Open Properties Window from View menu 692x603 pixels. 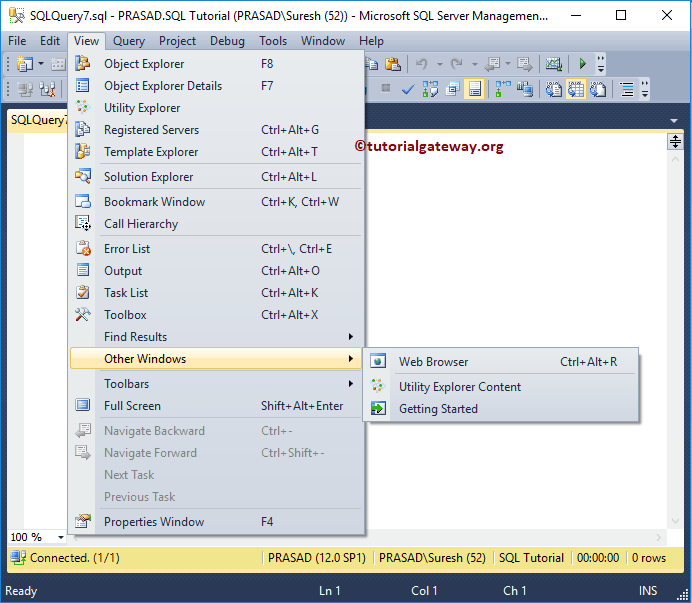(217, 522)
